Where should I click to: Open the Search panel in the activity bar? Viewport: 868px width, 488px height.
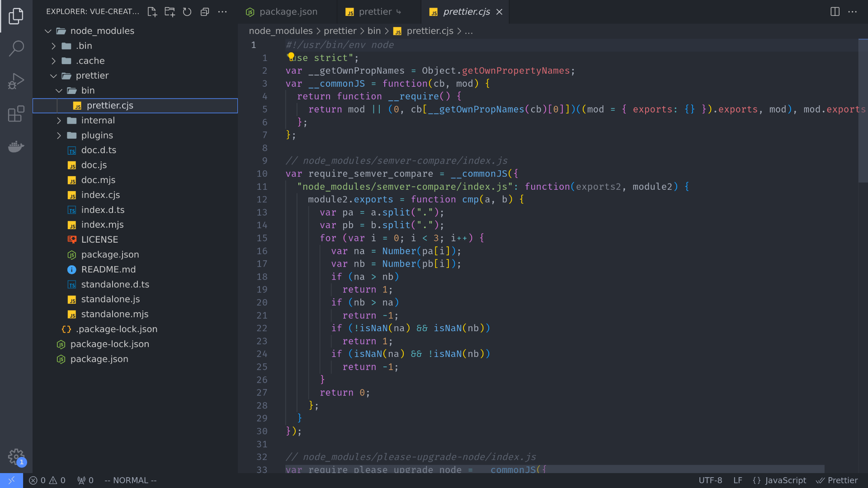(x=16, y=48)
